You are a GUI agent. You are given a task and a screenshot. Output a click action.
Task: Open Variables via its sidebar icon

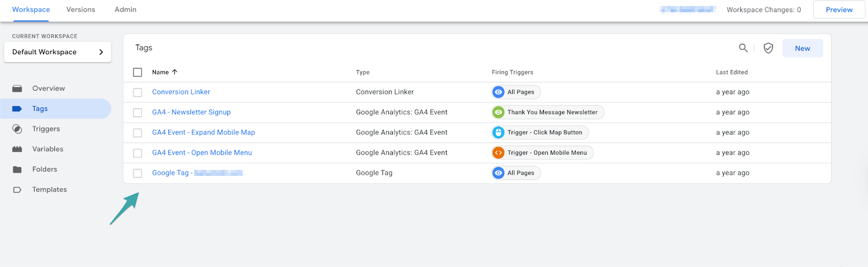[17, 149]
